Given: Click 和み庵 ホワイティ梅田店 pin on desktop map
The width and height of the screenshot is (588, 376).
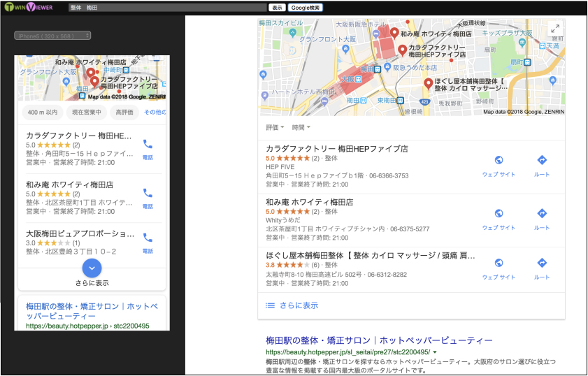Looking at the screenshot, I should [394, 33].
